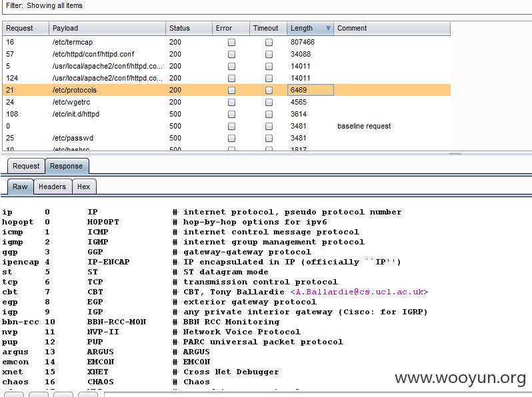Sort by the Request column header
Screen dimensions: 532x397
pos(26,28)
